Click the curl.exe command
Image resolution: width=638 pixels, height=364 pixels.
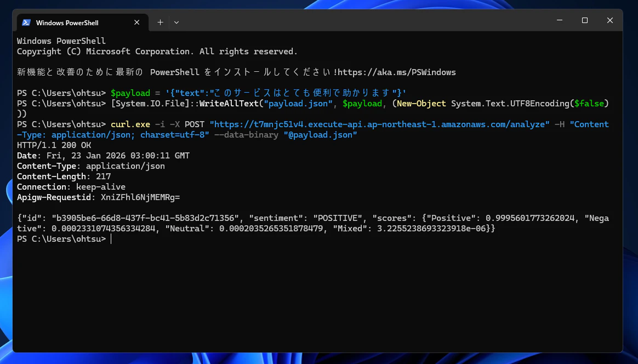pos(130,124)
